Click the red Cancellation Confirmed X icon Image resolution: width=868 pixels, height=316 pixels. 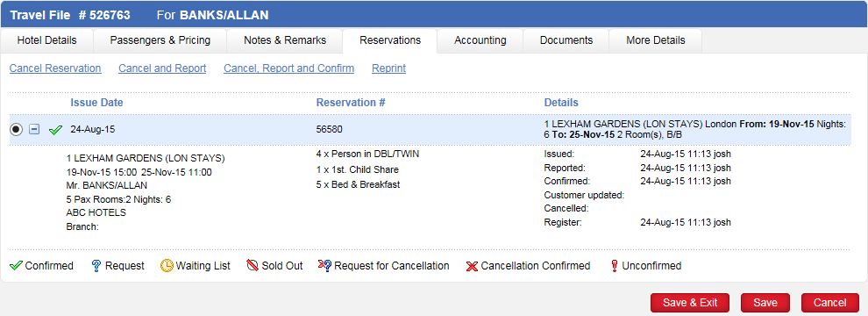(472, 266)
